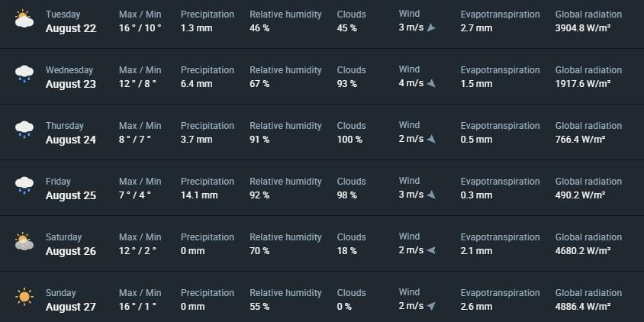The height and width of the screenshot is (322, 644).
Task: Click the rain cloud icon for Wednesday
Action: [x=24, y=74]
